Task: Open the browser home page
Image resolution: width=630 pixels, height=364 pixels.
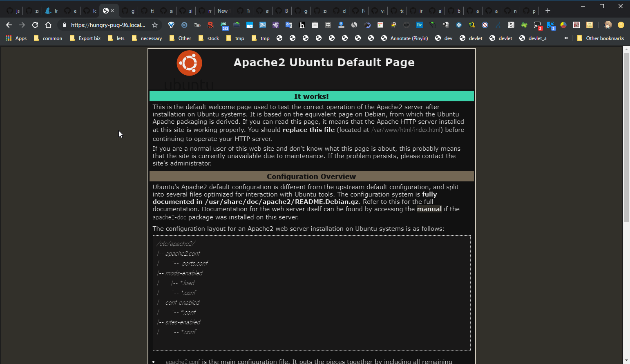Action: point(48,25)
